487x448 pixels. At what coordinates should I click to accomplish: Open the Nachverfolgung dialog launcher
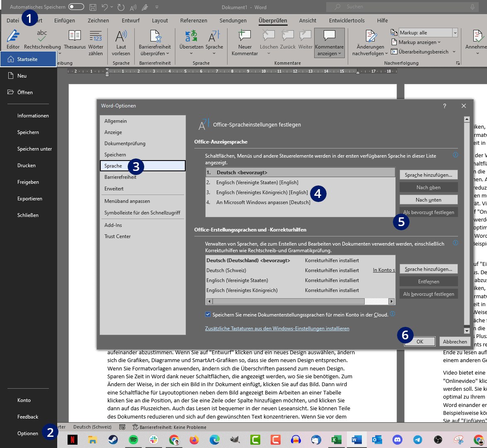click(458, 63)
